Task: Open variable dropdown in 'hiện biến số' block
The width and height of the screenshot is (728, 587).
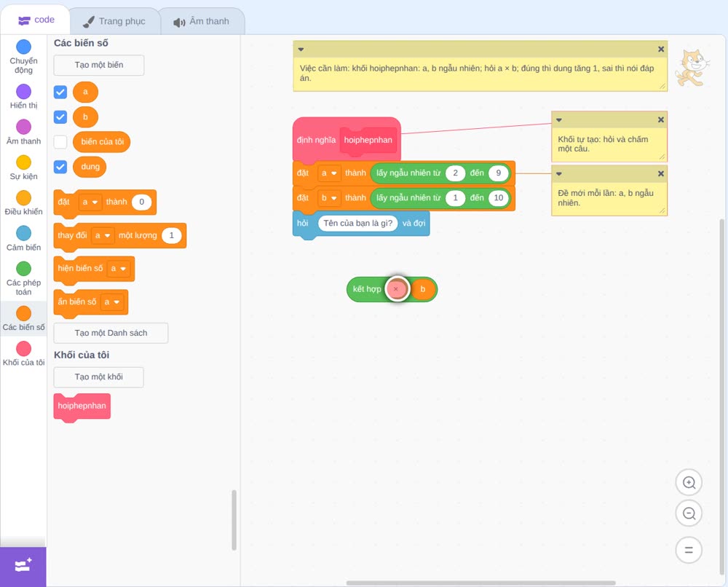Action: click(119, 269)
